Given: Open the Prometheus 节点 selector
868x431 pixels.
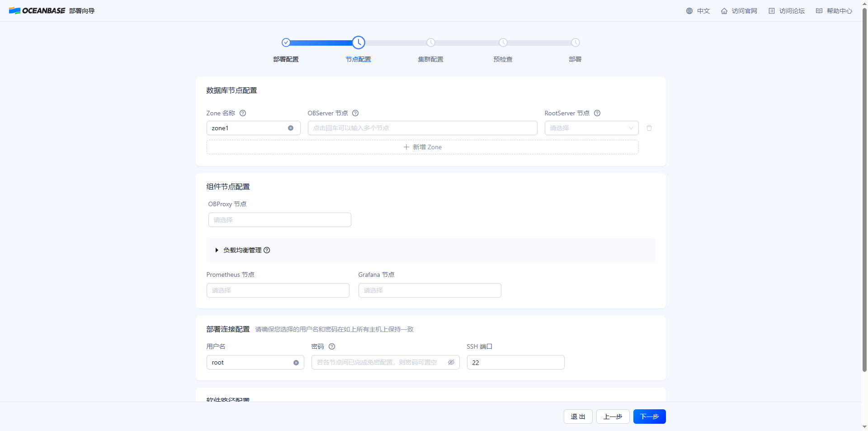Looking at the screenshot, I should pos(278,290).
